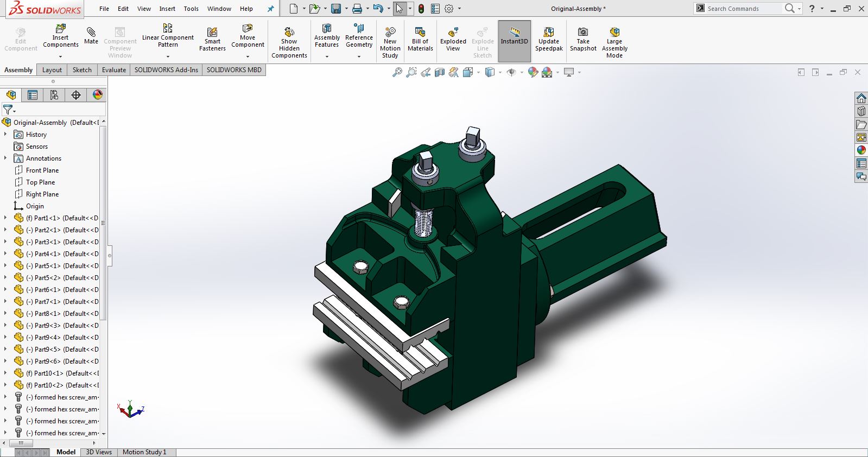Open SOLIDWORKS MBD tab
The height and width of the screenshot is (457, 868).
coord(234,69)
